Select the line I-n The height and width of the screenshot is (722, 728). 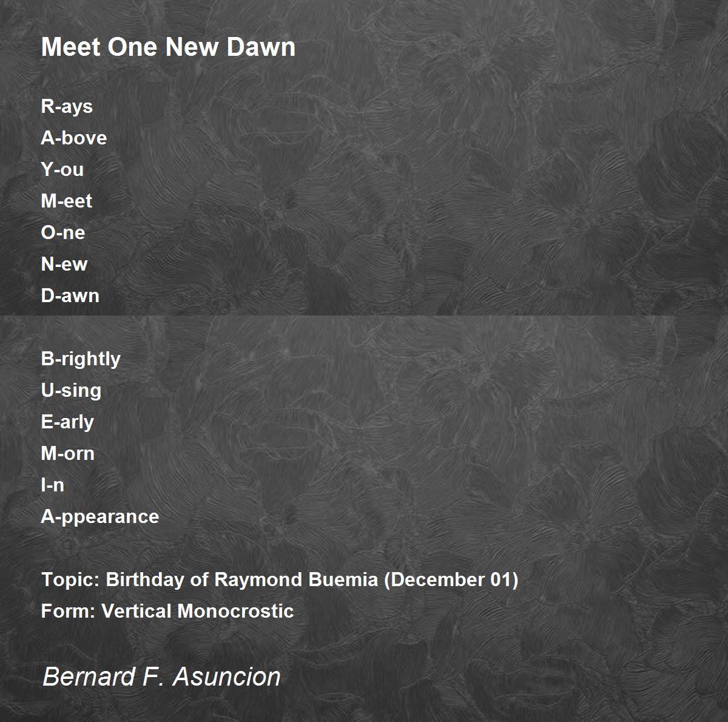pos(53,485)
